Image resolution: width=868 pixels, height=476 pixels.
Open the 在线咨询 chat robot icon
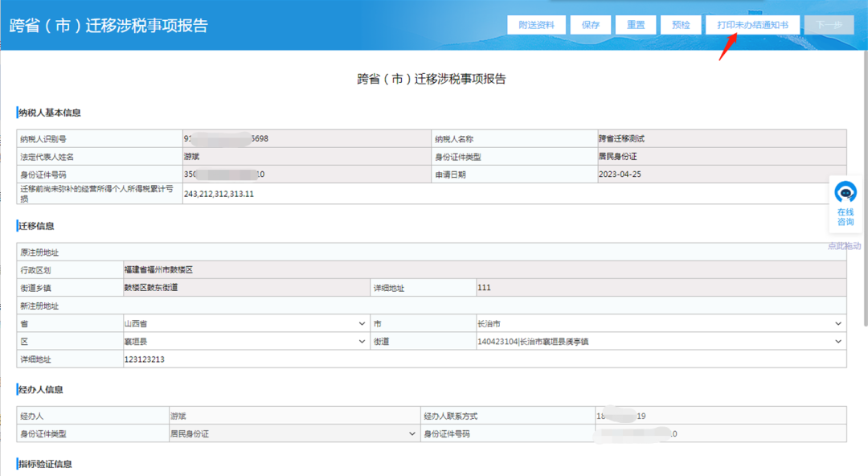tap(845, 193)
